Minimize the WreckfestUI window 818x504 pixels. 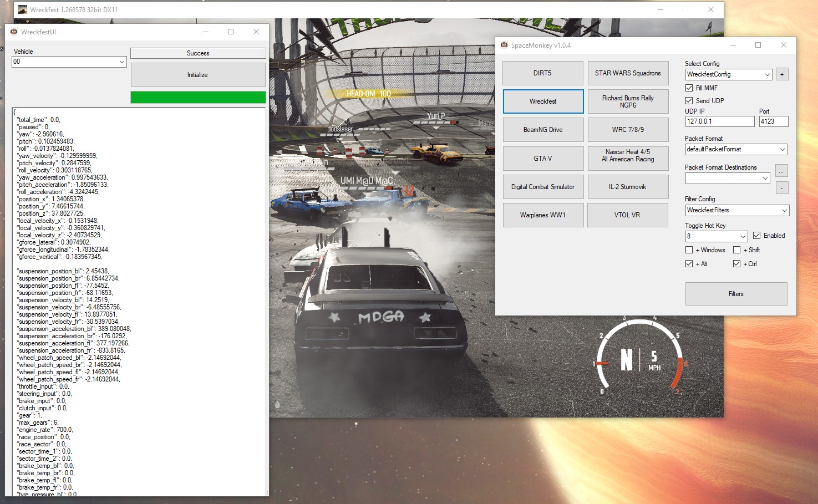(205, 32)
